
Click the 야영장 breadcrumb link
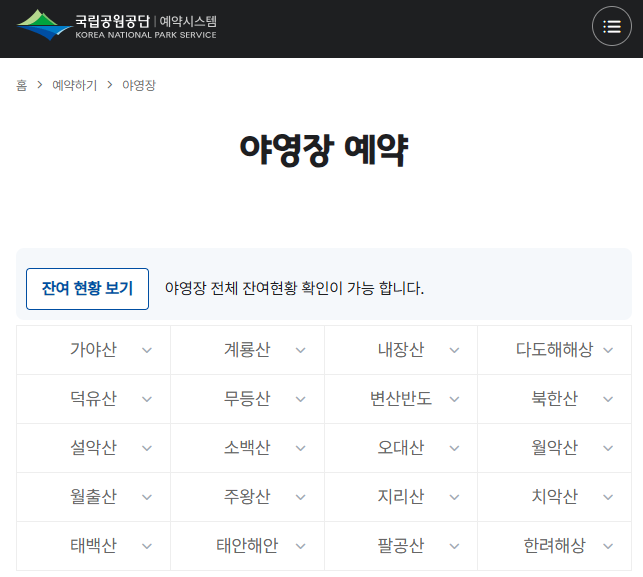pos(139,85)
